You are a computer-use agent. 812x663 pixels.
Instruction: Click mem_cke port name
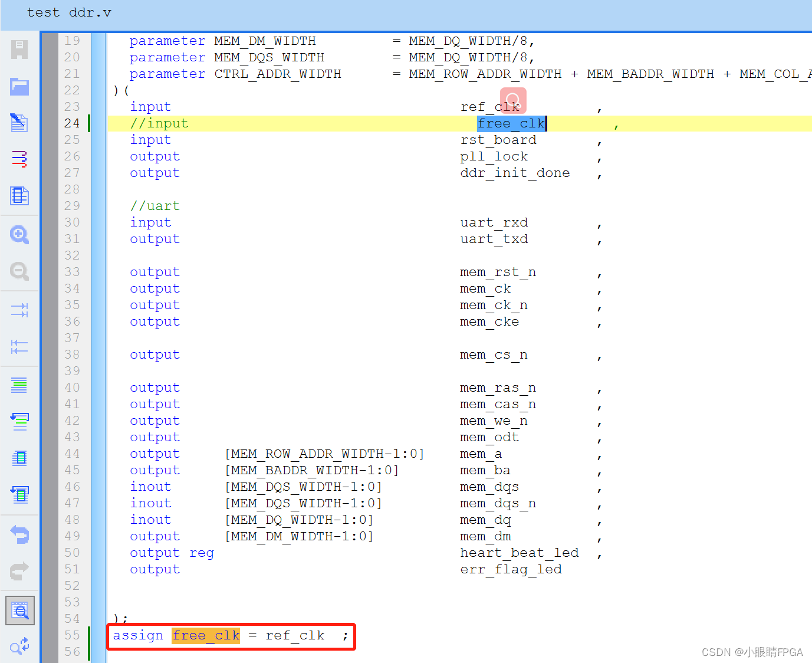pos(489,321)
